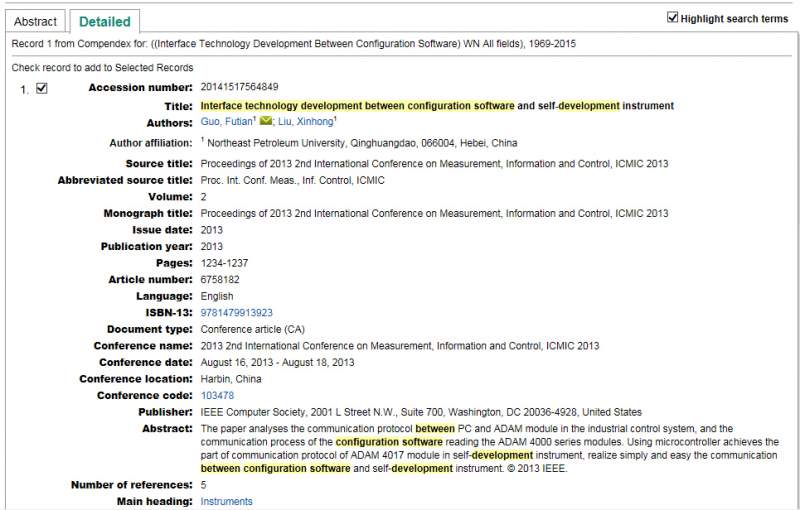Switch to the Abstract tab
The image size is (800, 510).
35,21
